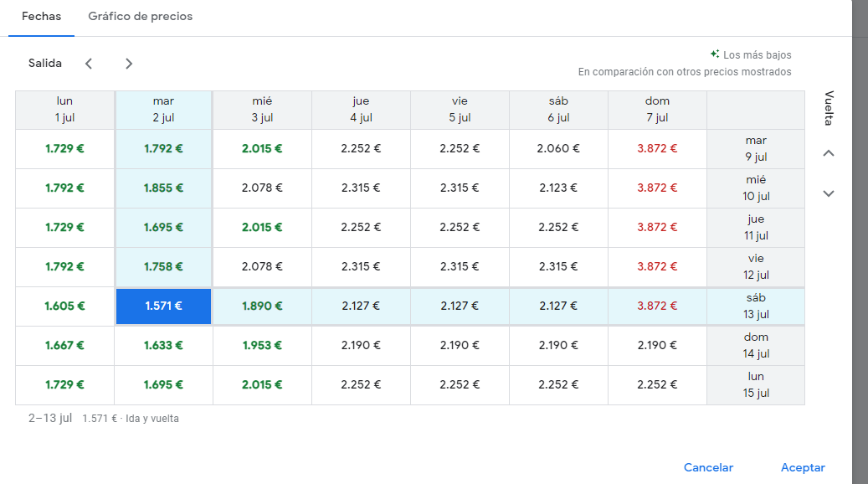
Task: Select 2.315 € for 4 jul – 10 jul
Action: (x=361, y=188)
